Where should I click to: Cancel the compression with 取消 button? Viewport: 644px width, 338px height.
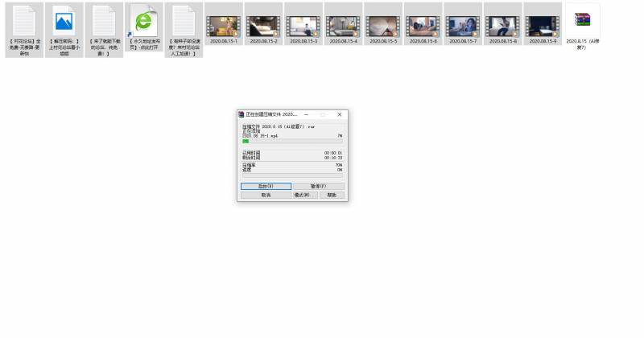pos(266,195)
